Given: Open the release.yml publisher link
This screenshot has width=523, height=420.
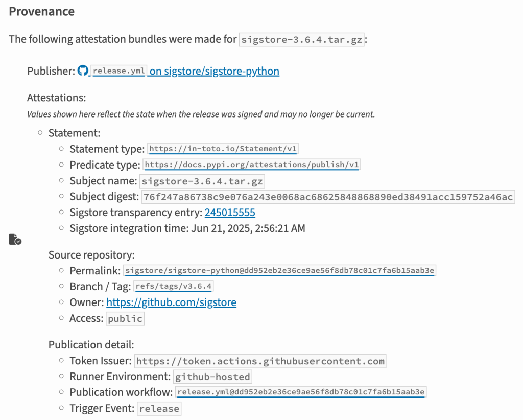Looking at the screenshot, I should point(120,71).
